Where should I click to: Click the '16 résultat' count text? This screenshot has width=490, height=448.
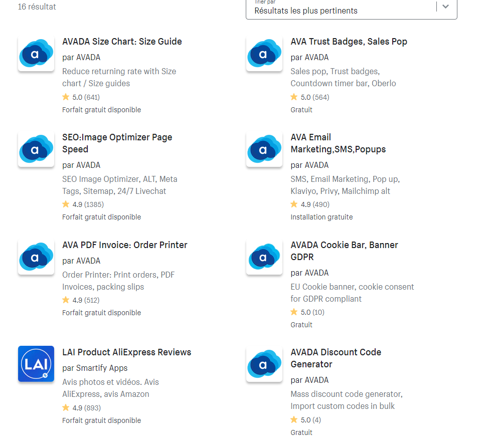tap(37, 7)
